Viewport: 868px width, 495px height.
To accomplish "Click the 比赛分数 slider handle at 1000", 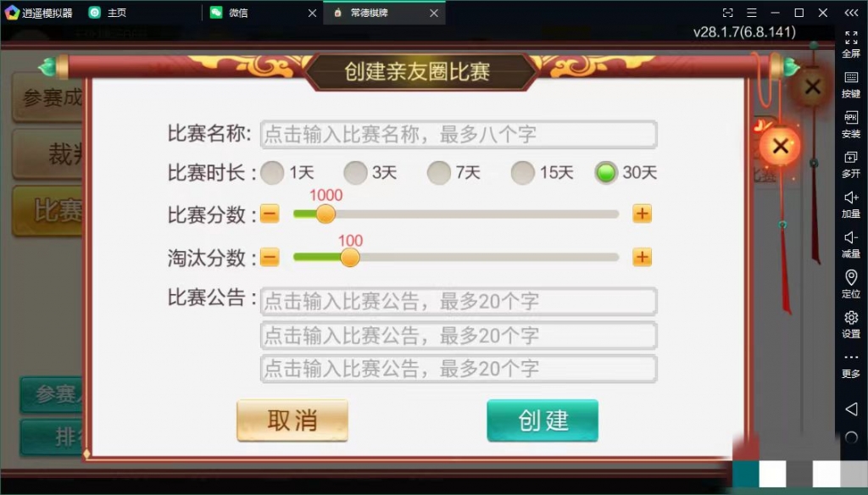I will pyautogui.click(x=325, y=214).
